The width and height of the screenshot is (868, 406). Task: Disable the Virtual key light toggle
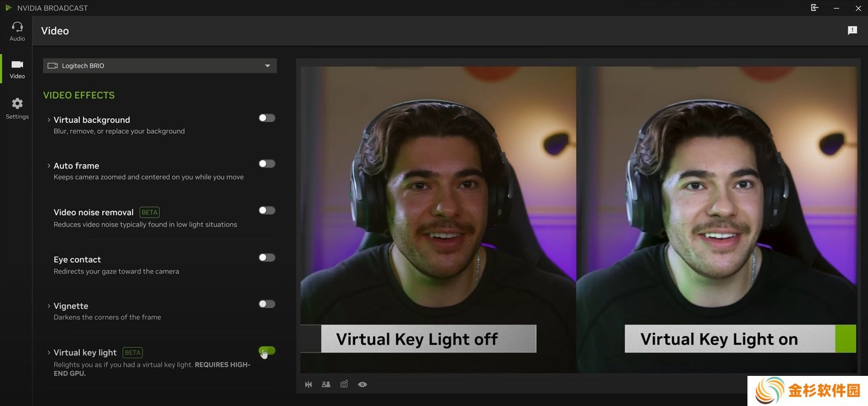pyautogui.click(x=267, y=351)
